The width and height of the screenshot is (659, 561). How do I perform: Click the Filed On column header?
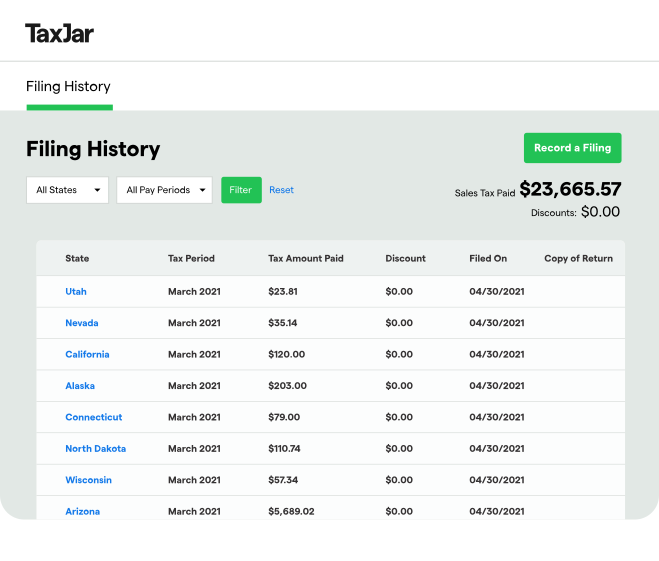[x=488, y=258]
